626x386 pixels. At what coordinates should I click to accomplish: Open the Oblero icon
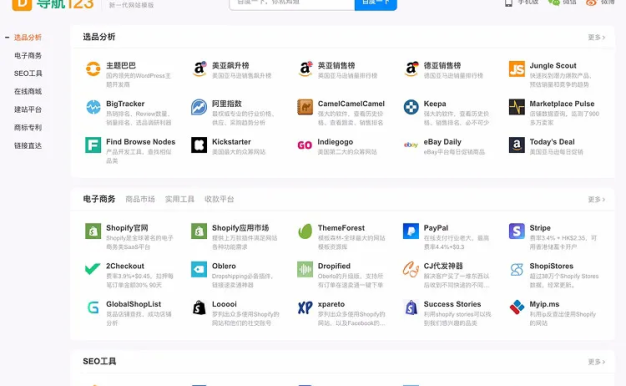[199, 269]
